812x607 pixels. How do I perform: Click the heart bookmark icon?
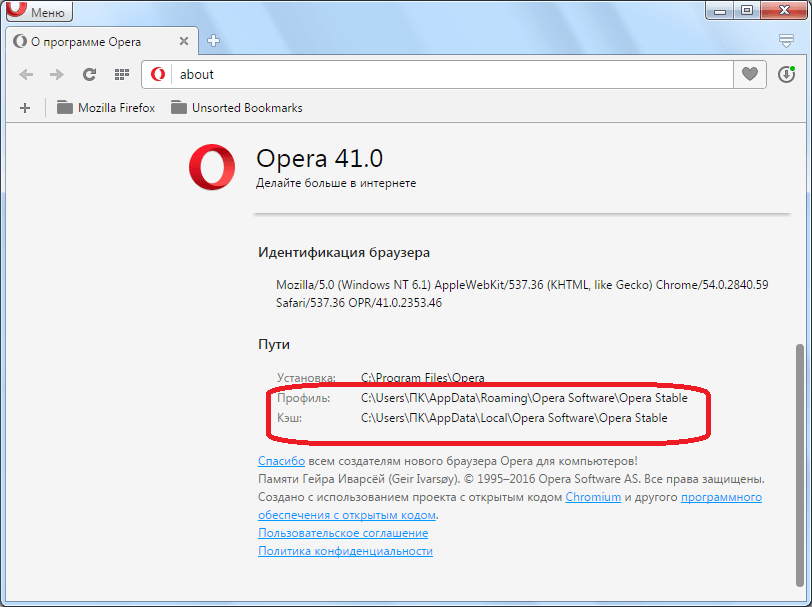[x=750, y=74]
